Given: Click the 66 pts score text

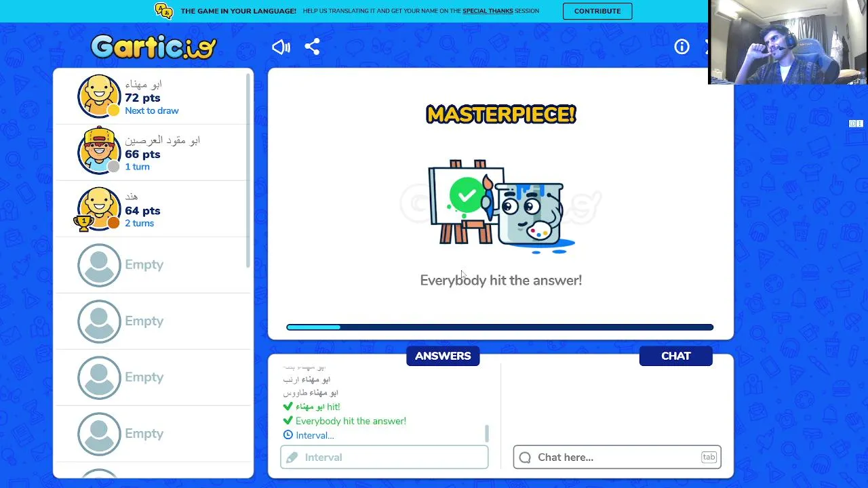Looking at the screenshot, I should click(x=142, y=154).
